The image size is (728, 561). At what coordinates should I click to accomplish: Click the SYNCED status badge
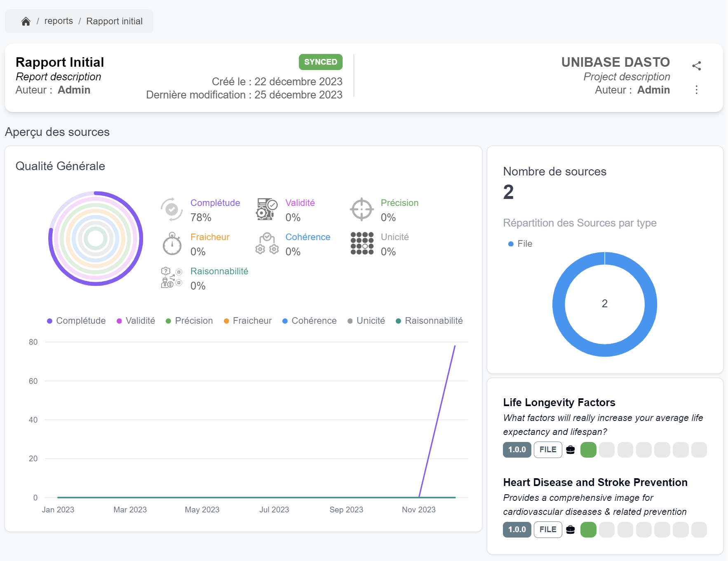[321, 62]
